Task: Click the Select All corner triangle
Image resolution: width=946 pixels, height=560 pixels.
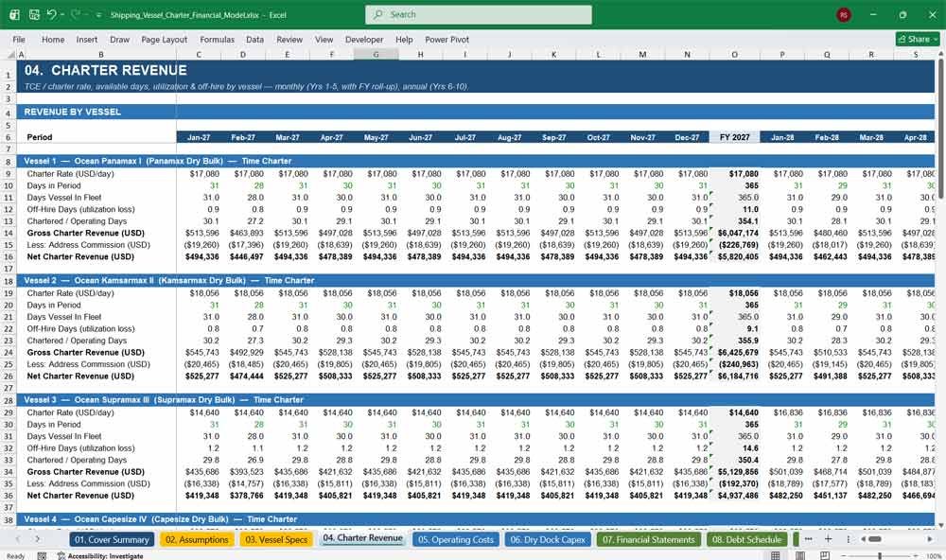Action: (x=10, y=54)
